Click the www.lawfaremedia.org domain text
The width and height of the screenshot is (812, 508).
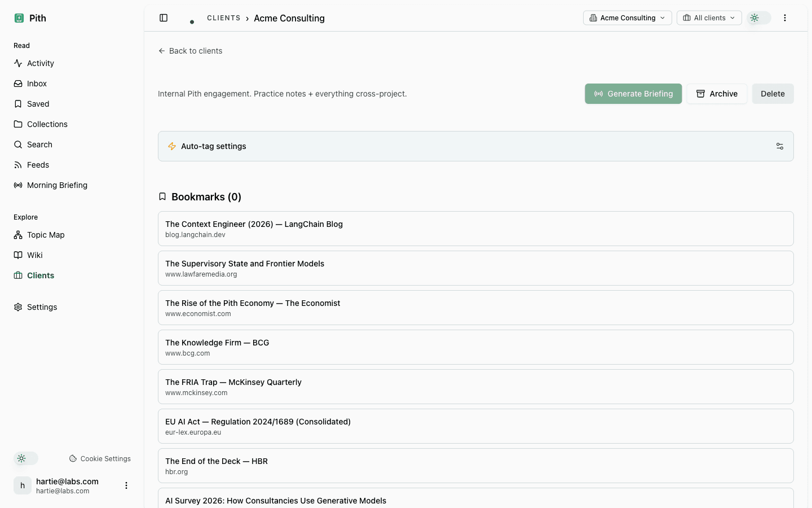201,274
